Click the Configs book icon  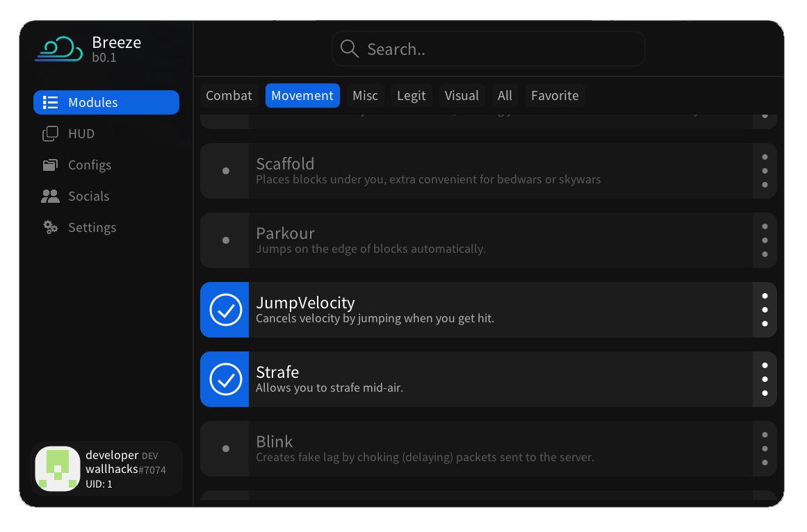click(50, 165)
